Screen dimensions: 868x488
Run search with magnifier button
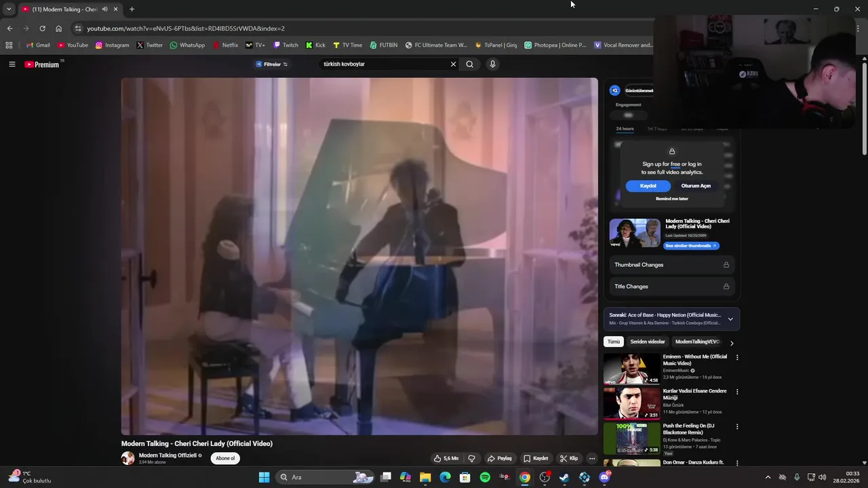(469, 64)
